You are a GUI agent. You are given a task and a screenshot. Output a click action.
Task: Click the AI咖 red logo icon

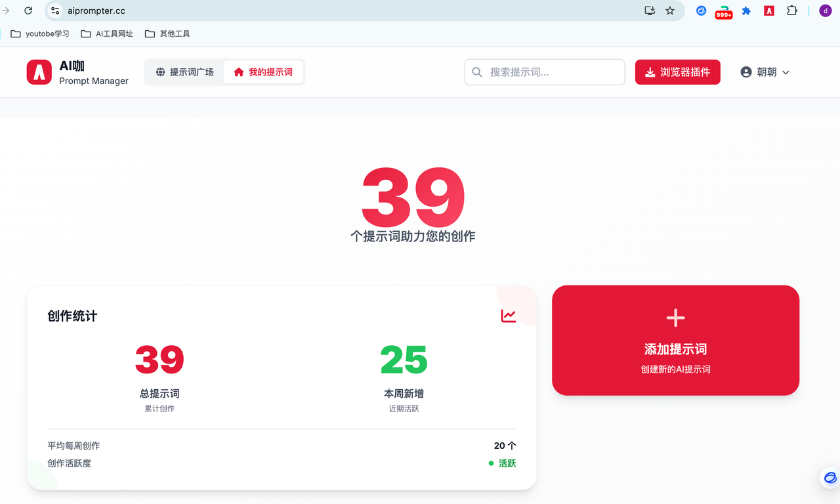(x=39, y=72)
